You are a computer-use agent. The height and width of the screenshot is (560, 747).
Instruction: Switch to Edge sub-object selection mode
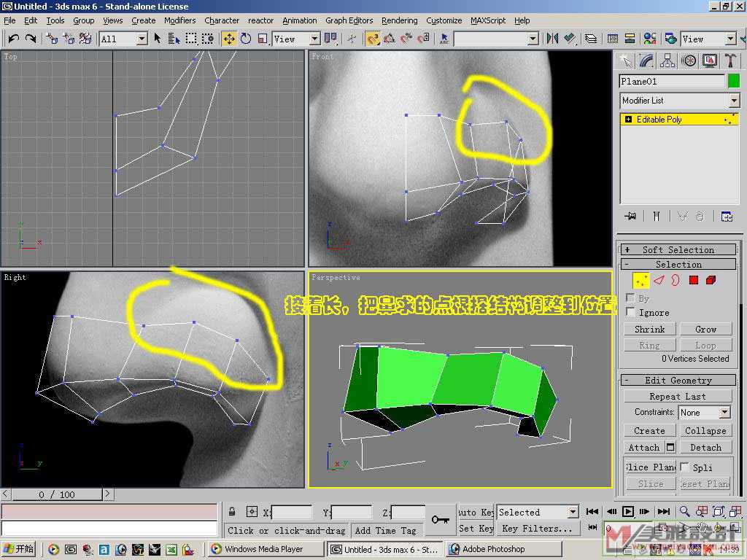coord(659,280)
